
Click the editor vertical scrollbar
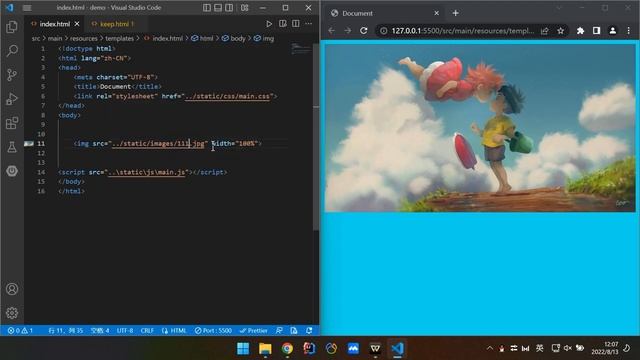click(316, 137)
